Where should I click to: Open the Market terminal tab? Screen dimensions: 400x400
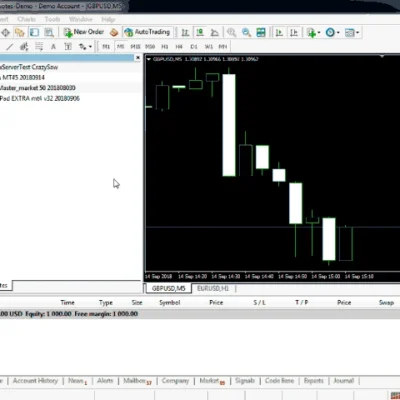click(212, 381)
